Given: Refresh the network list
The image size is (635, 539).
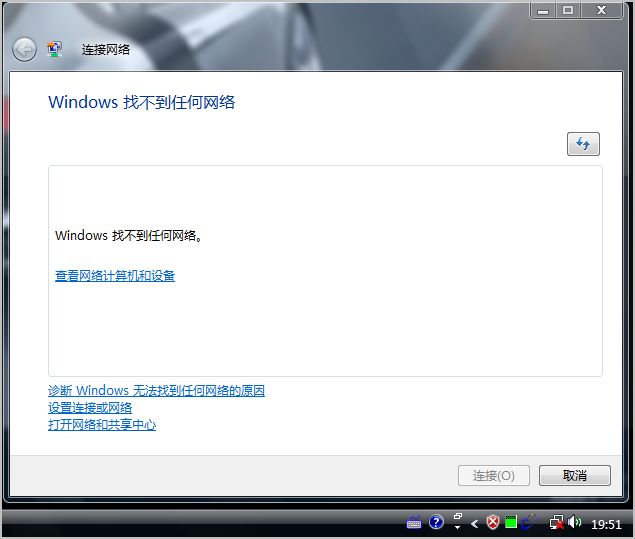Looking at the screenshot, I should tap(583, 144).
